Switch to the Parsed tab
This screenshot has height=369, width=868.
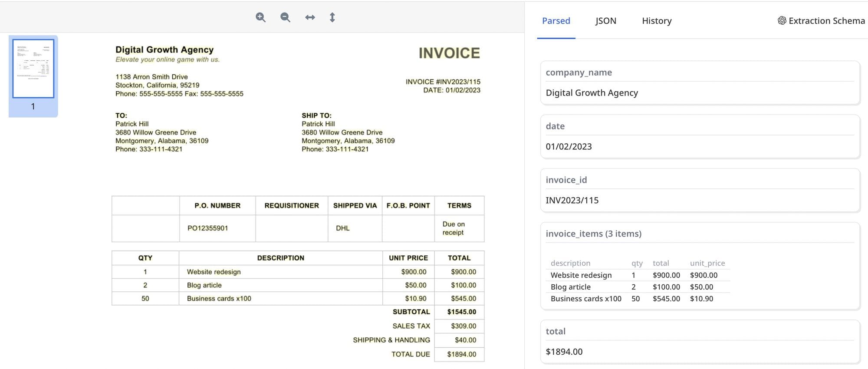556,21
